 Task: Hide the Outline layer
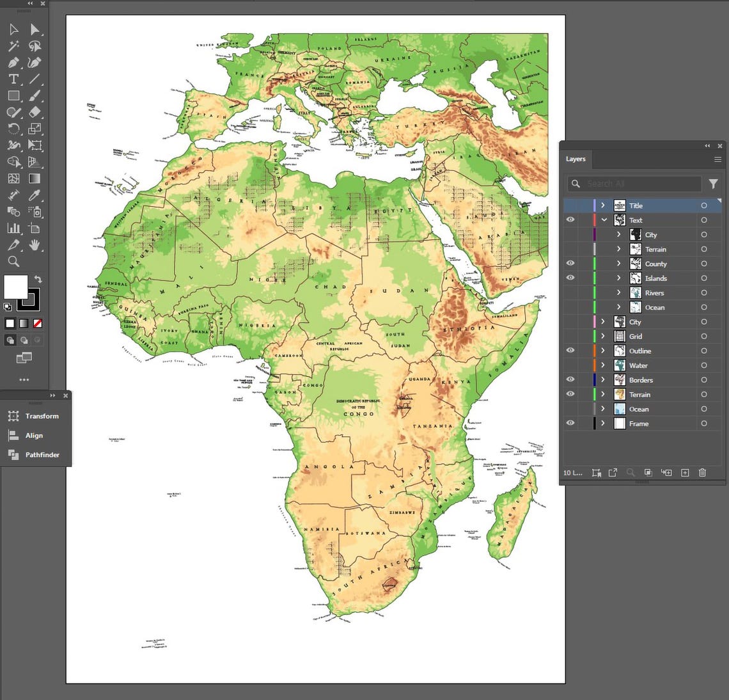570,351
